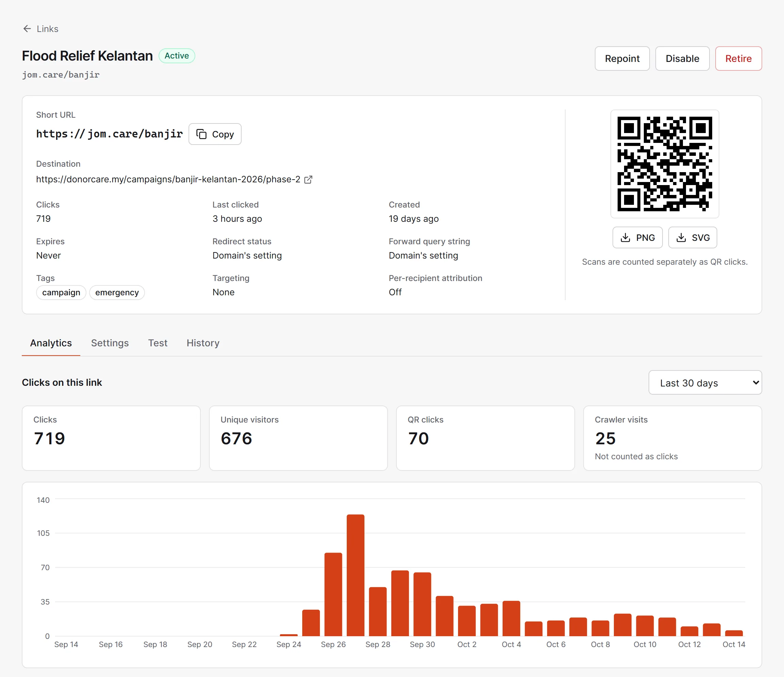Switch to the Settings tab

click(x=110, y=343)
